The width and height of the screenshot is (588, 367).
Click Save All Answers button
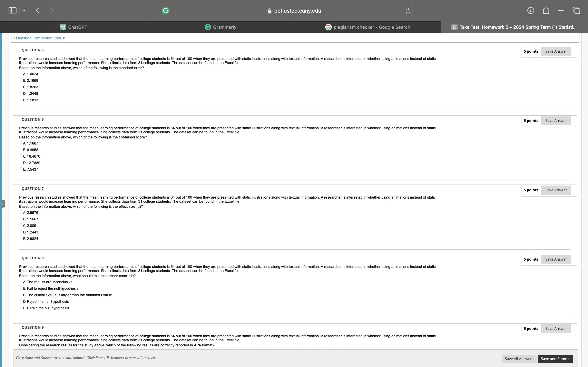pyautogui.click(x=519, y=359)
